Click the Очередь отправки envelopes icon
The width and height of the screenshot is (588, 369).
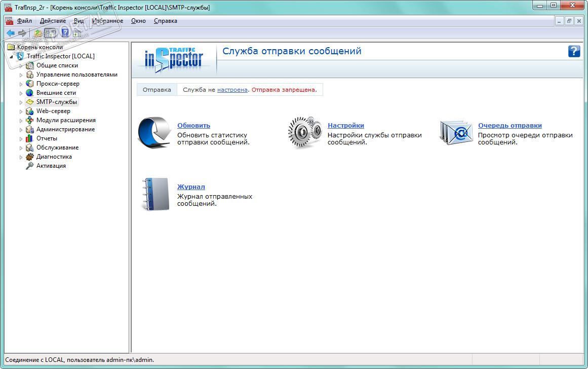pyautogui.click(x=456, y=132)
